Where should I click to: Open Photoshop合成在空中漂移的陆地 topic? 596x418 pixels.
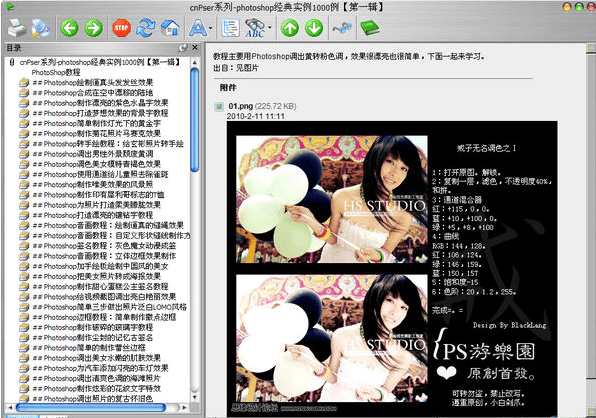[x=93, y=93]
